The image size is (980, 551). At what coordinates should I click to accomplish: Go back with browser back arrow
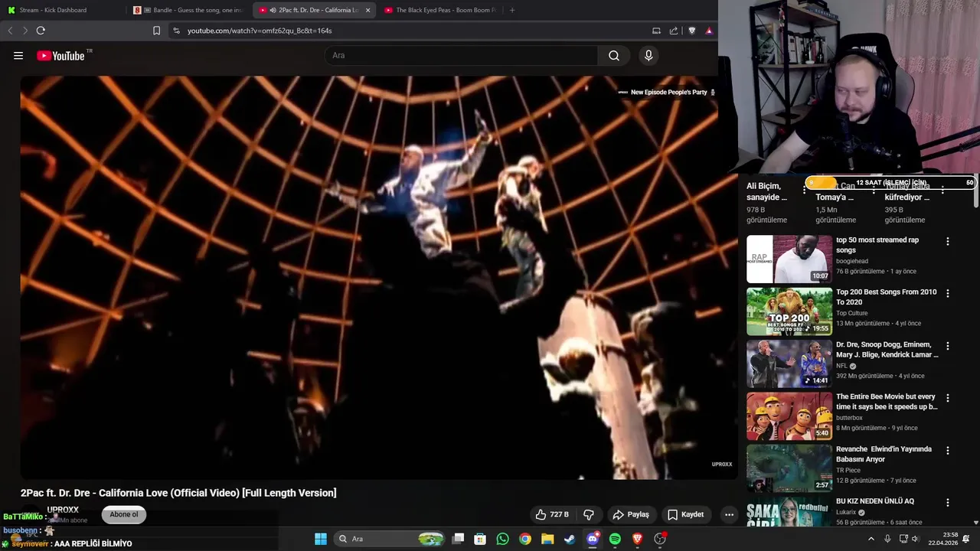click(x=10, y=31)
